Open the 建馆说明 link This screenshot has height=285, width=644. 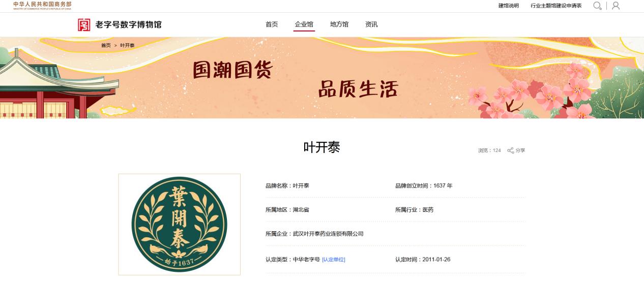[508, 6]
